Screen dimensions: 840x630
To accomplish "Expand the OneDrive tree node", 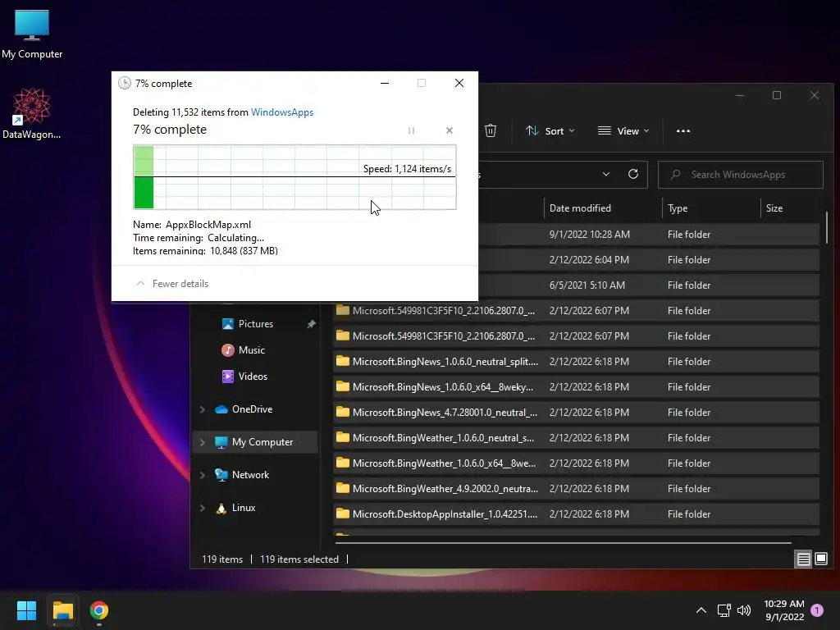I will coord(203,409).
